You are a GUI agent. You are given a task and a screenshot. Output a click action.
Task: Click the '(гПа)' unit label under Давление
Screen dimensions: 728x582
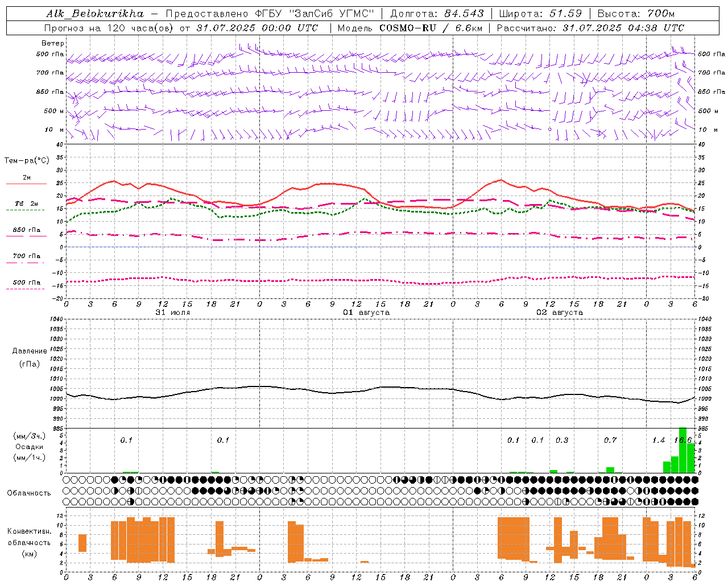30,364
